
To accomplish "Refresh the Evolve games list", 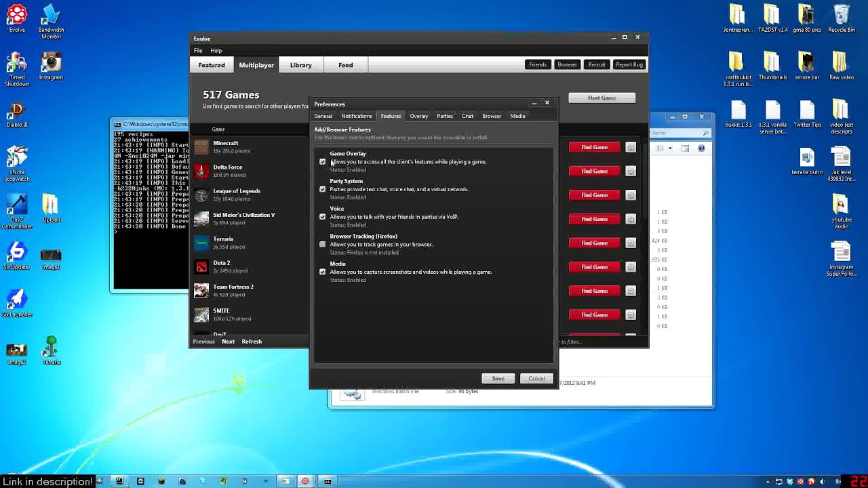I will click(252, 342).
